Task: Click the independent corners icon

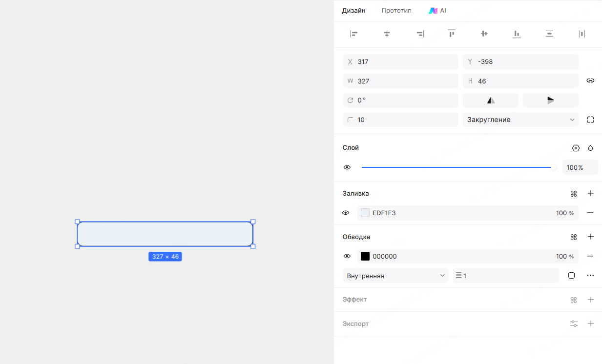Action: pos(590,120)
